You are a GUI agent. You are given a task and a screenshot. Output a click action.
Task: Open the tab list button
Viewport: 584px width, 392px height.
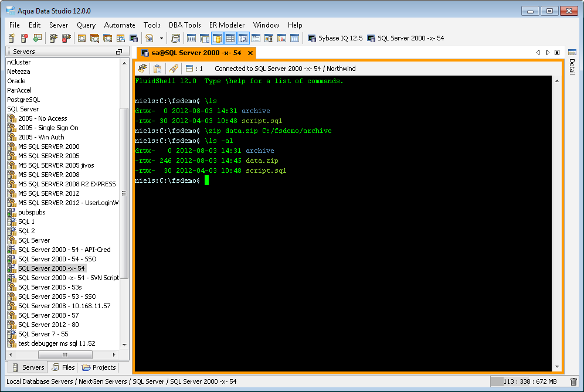[x=557, y=53]
